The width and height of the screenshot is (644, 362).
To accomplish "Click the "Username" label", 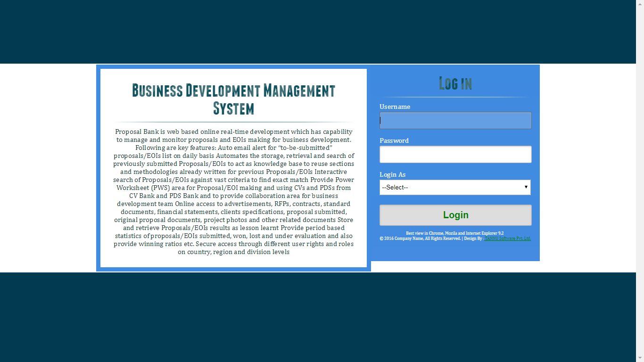I will pos(395,107).
